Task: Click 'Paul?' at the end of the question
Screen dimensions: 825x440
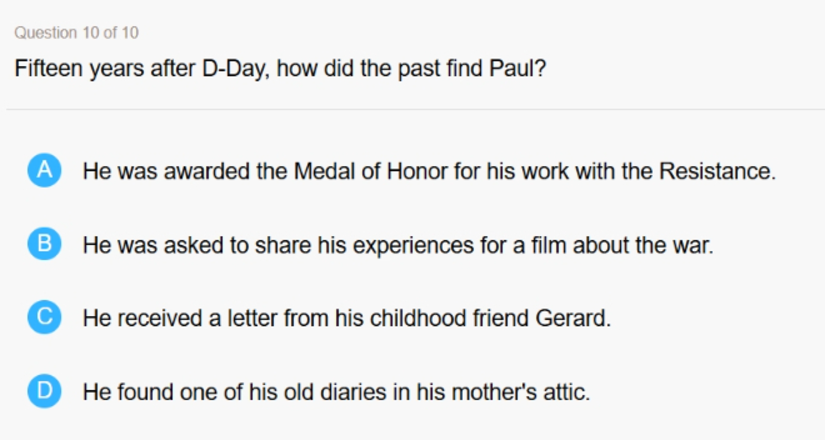Action: [x=518, y=68]
